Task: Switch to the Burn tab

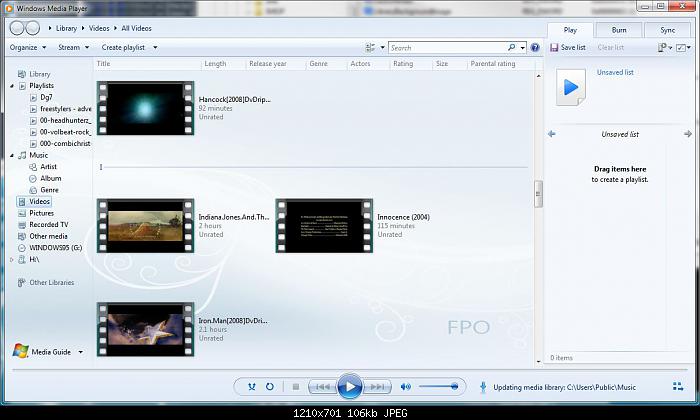Action: pyautogui.click(x=619, y=30)
